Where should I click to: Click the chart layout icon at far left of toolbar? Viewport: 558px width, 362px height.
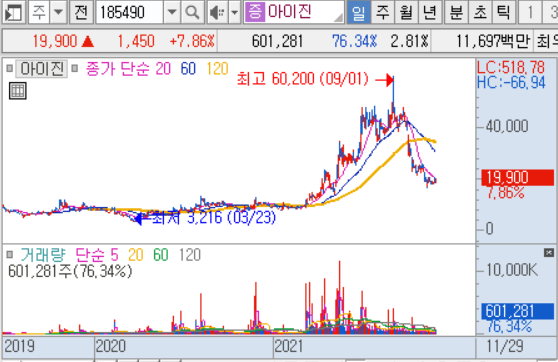[14, 12]
